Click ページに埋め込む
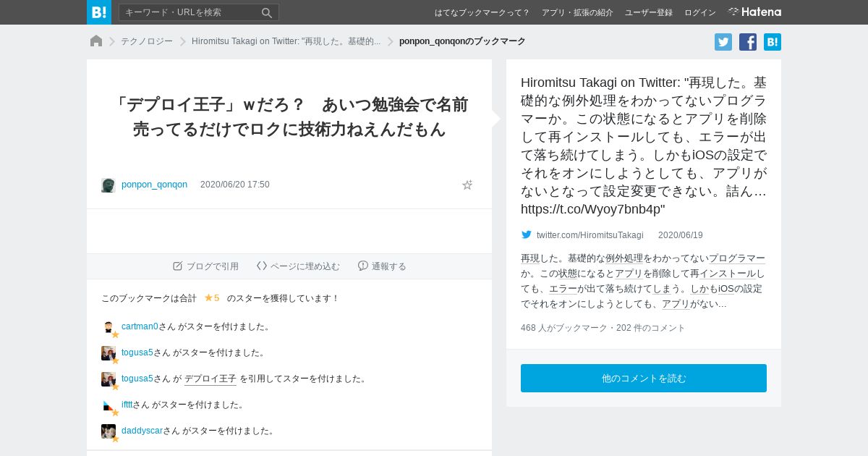868x456 pixels. 298,266
